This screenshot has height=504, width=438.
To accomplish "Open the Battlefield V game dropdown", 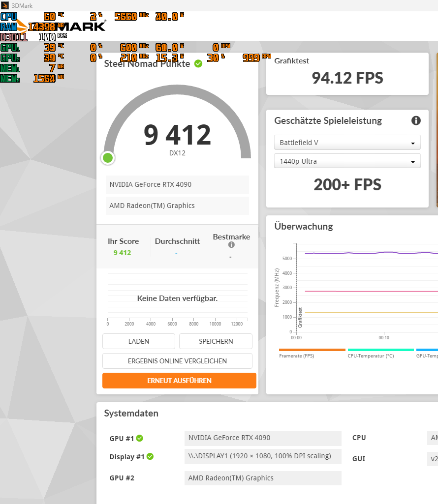I will click(x=347, y=143).
